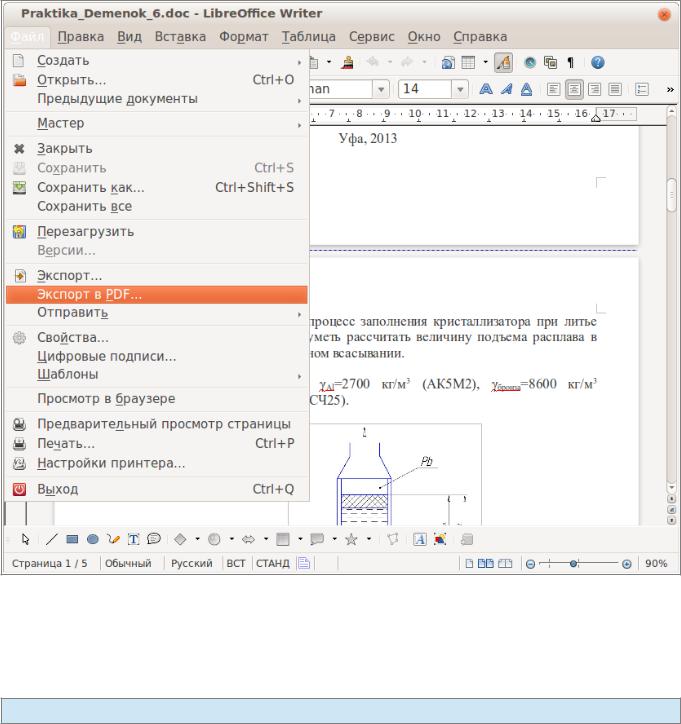
Task: Open the Navigator from the toolbar
Action: pos(530,62)
